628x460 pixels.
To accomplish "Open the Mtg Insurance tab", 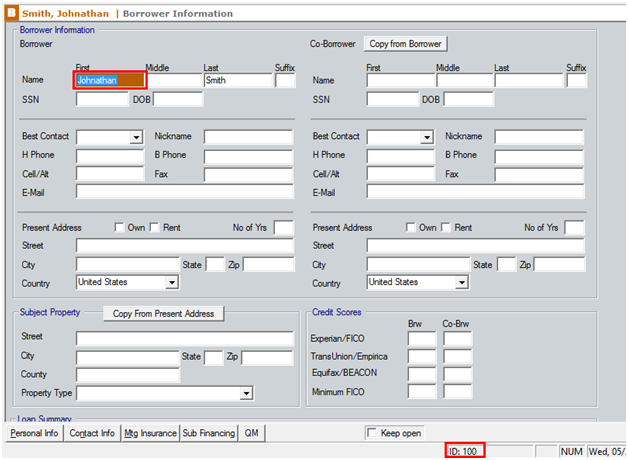I will pyautogui.click(x=149, y=433).
